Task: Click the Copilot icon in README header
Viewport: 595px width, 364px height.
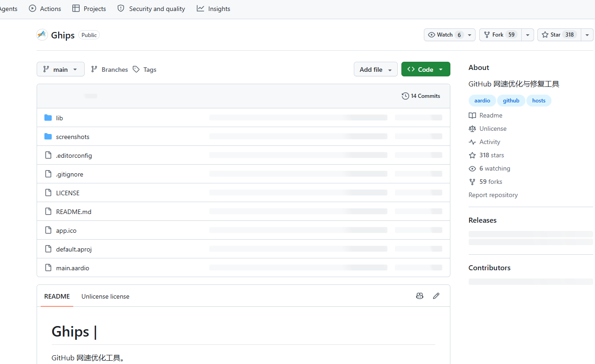Action: click(420, 296)
